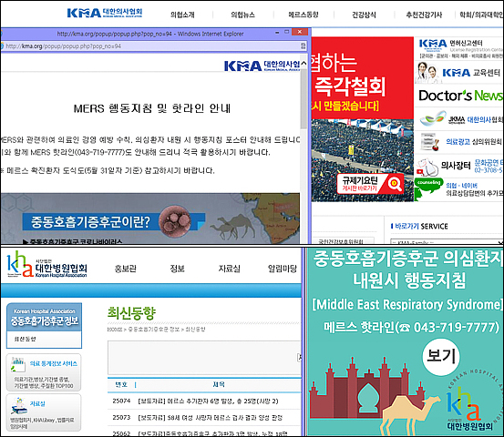This screenshot has width=504, height=437.
Task: Open the 홍보관 menu
Action: (x=126, y=269)
